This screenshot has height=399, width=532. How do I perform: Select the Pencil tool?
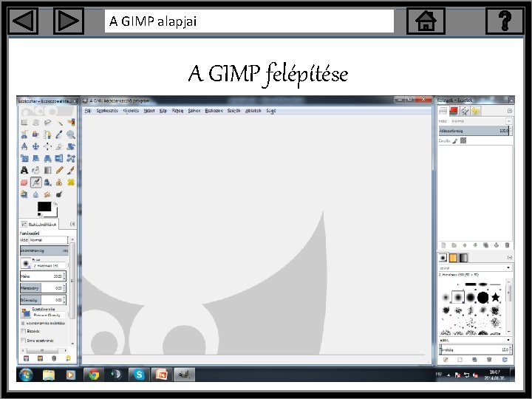tap(59, 170)
